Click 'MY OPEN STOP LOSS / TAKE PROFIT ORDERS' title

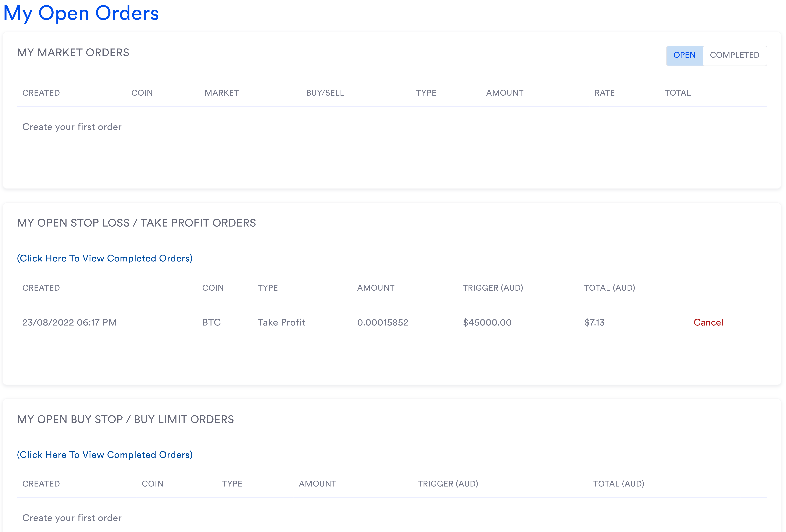point(137,223)
